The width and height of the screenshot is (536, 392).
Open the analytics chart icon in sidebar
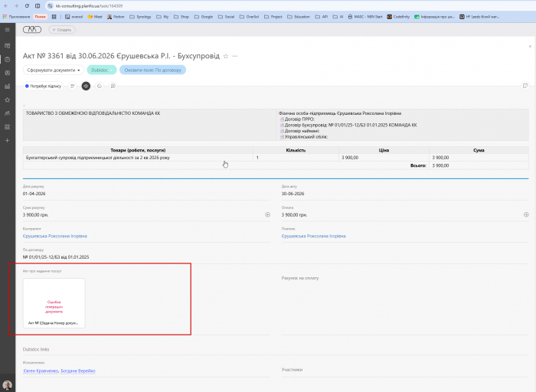point(7,87)
